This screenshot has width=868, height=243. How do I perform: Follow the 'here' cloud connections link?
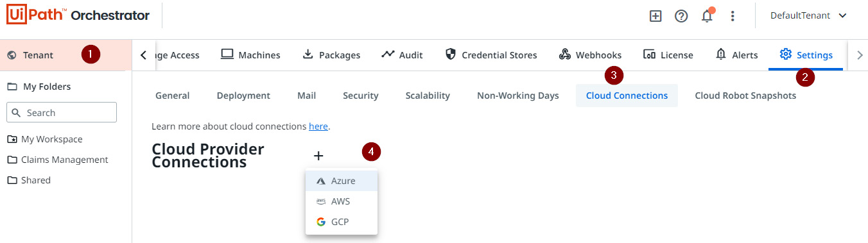pyautogui.click(x=318, y=126)
